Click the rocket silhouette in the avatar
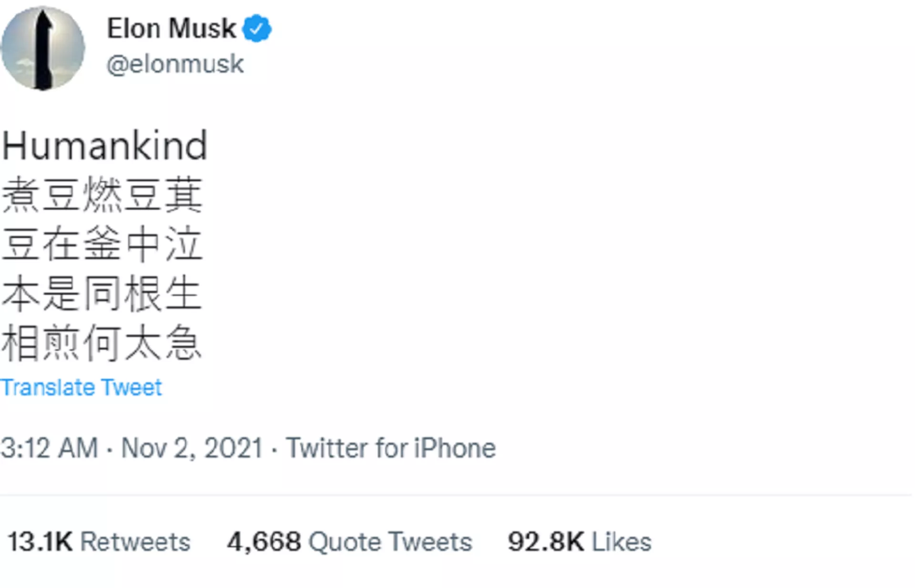Image resolution: width=915 pixels, height=588 pixels. point(44,50)
